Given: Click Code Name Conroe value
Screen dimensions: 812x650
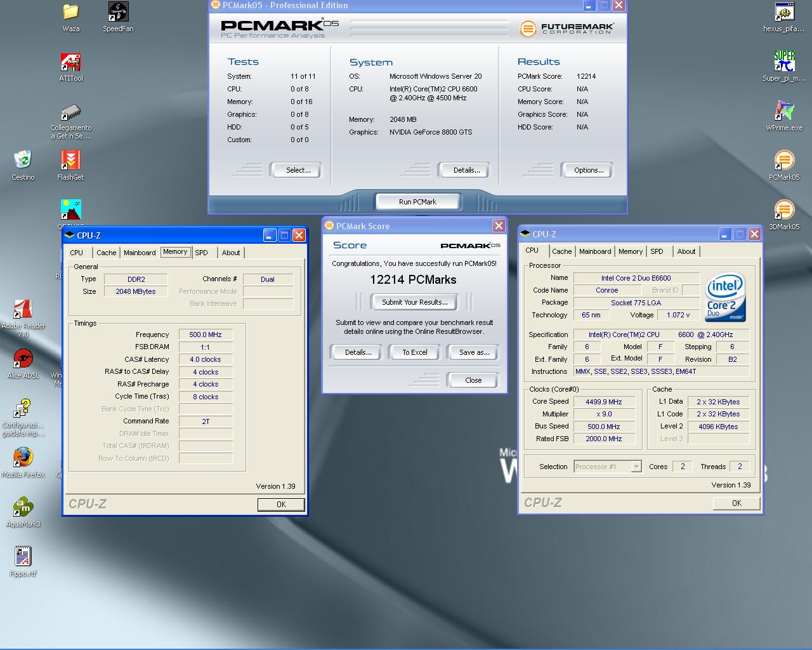Looking at the screenshot, I should [x=606, y=290].
